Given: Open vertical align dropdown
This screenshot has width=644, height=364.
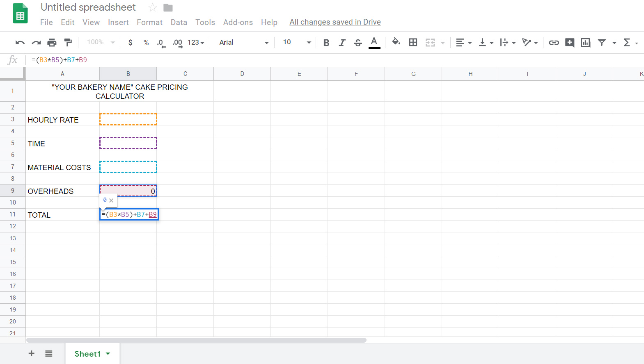Looking at the screenshot, I should coord(486,43).
